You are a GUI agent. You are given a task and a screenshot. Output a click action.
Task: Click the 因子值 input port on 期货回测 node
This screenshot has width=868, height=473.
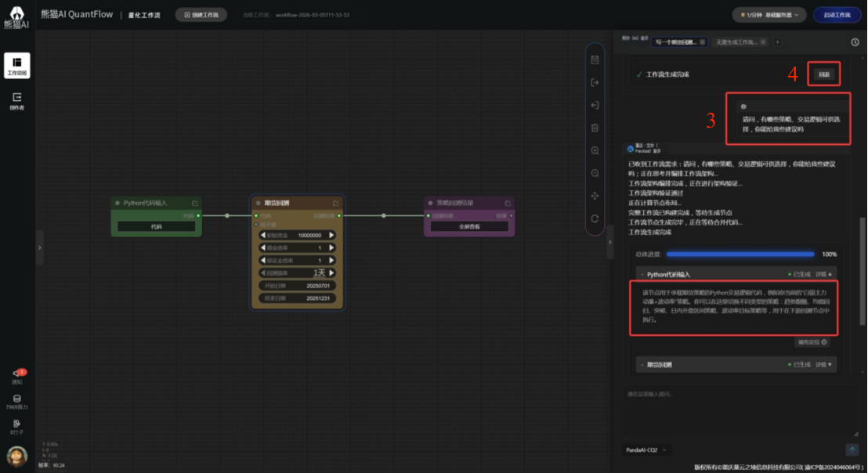point(255,225)
